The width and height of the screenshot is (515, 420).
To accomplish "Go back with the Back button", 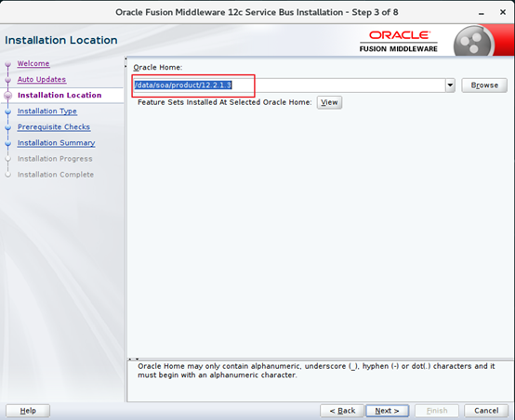I will pos(342,411).
